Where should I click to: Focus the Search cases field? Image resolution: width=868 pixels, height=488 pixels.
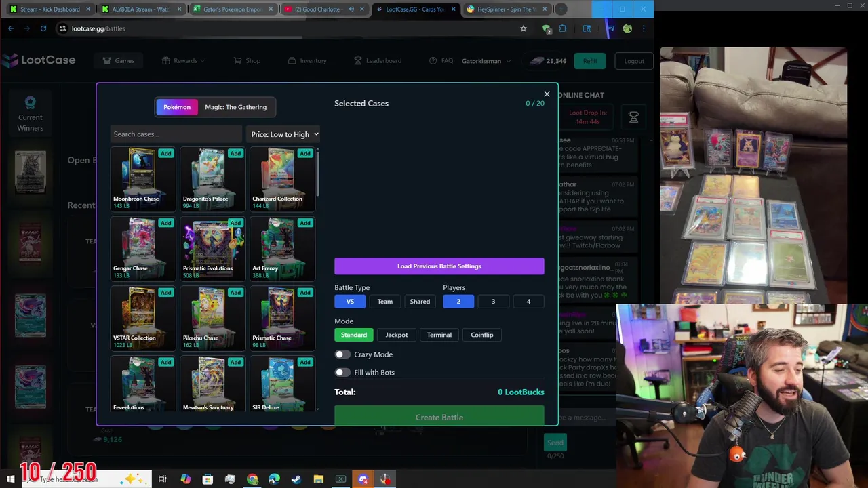click(x=175, y=134)
